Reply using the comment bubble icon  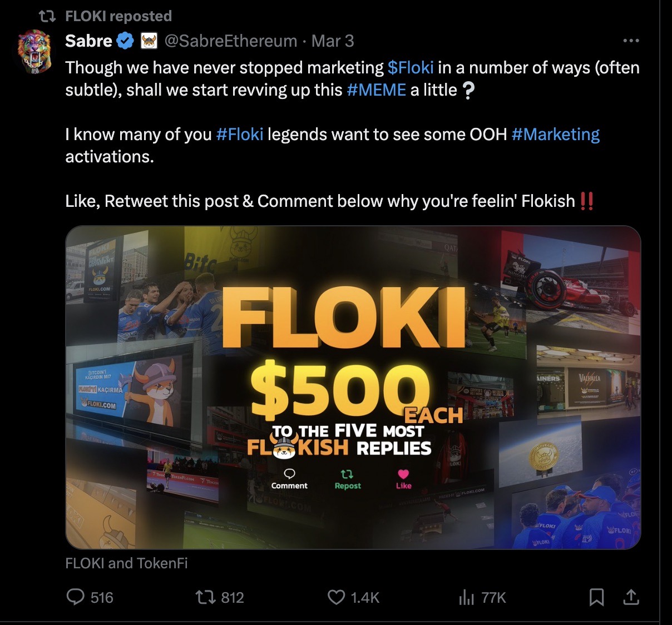tap(75, 597)
